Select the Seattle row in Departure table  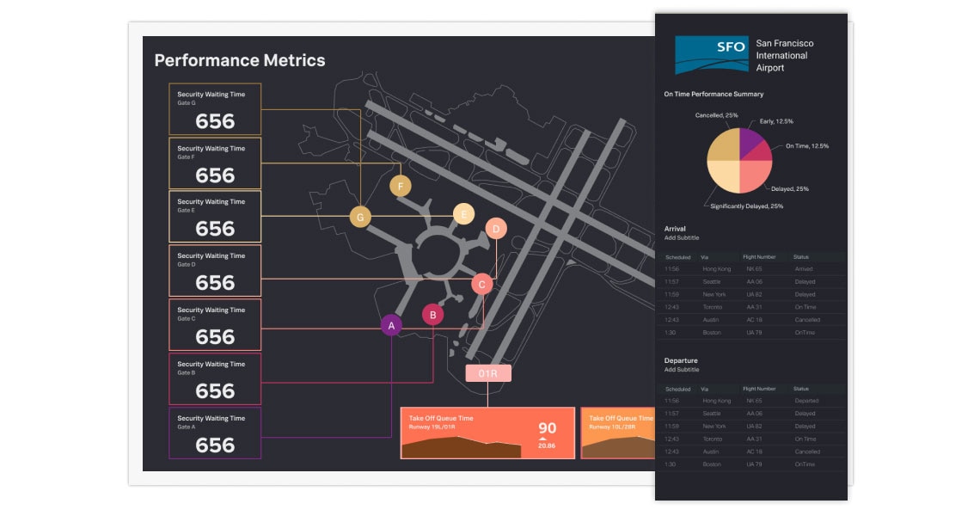[752, 414]
